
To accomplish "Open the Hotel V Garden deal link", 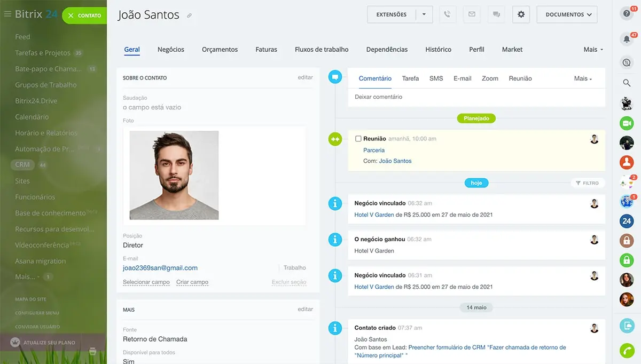I will (374, 215).
